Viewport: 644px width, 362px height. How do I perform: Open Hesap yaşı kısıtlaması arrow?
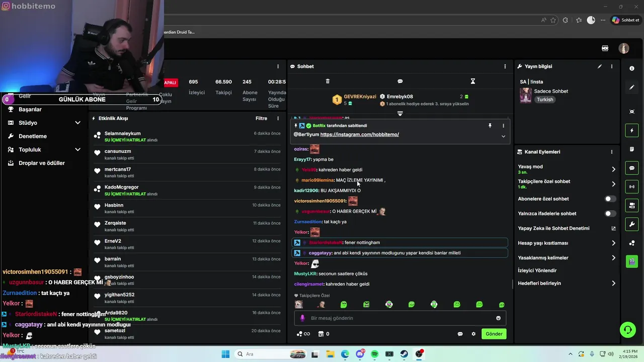click(613, 243)
